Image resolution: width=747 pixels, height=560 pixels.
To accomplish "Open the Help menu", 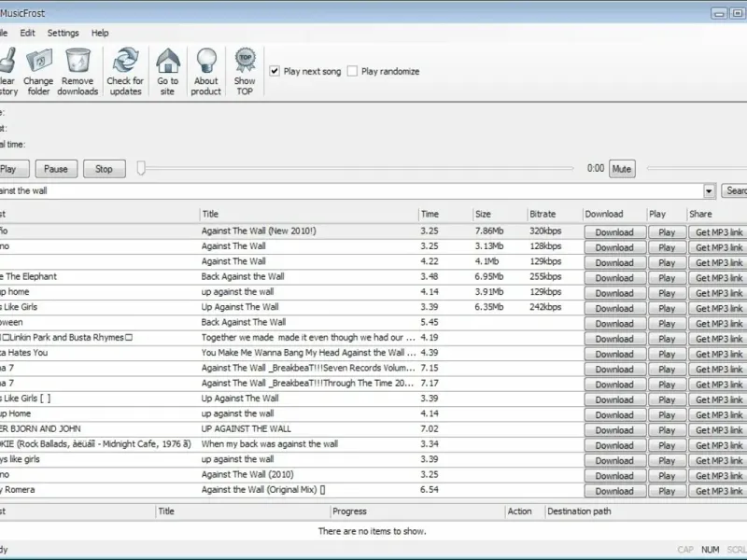I will [100, 33].
